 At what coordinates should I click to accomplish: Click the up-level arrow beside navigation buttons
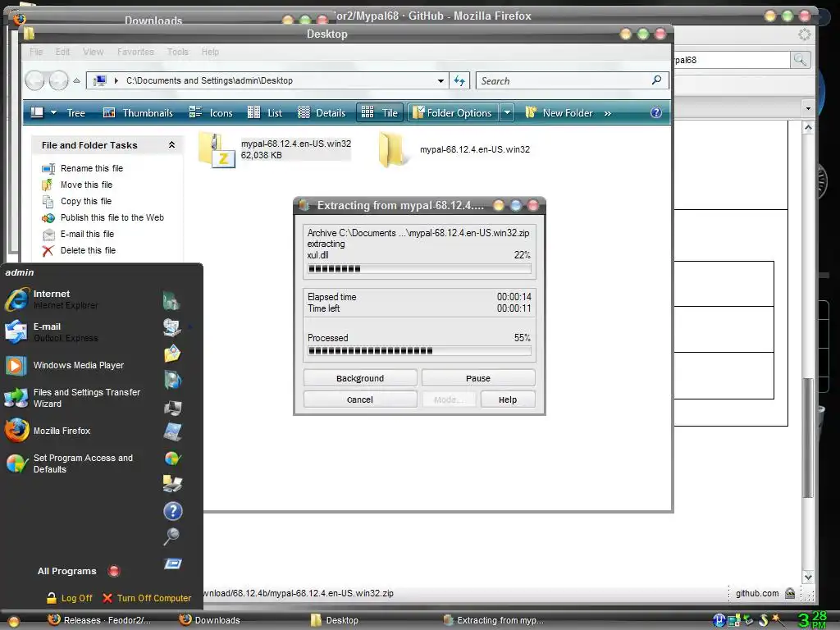(76, 80)
